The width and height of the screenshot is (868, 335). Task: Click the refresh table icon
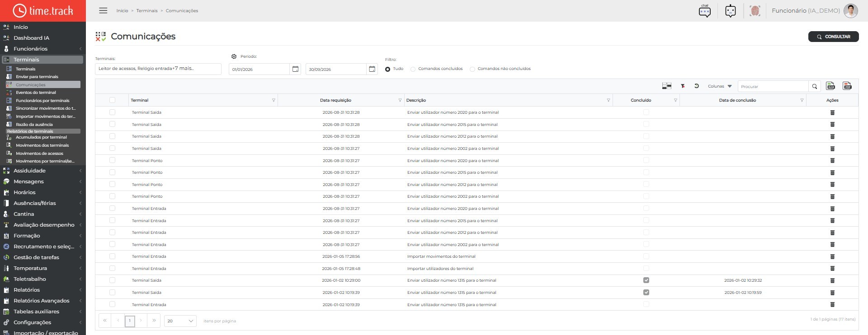(x=697, y=86)
